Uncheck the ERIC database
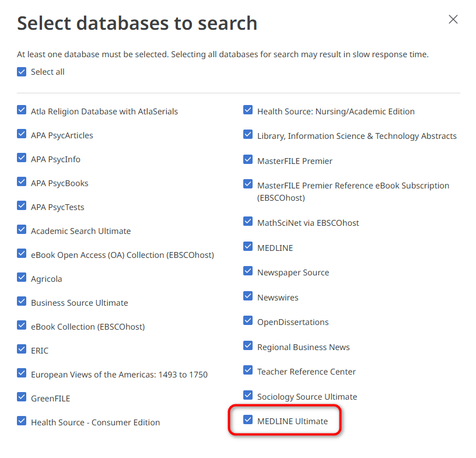The height and width of the screenshot is (458, 476). (x=22, y=349)
